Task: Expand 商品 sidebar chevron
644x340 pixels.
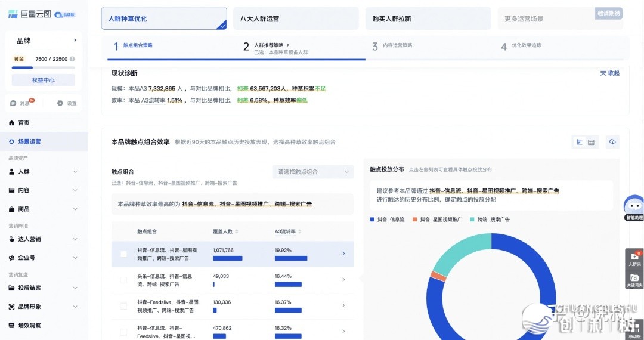Action: 75,209
